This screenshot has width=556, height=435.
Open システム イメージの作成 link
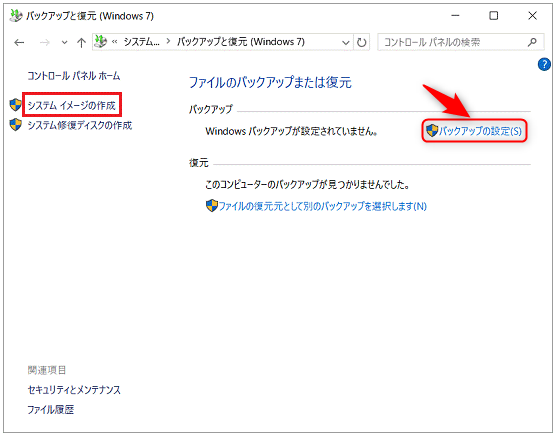(x=72, y=105)
